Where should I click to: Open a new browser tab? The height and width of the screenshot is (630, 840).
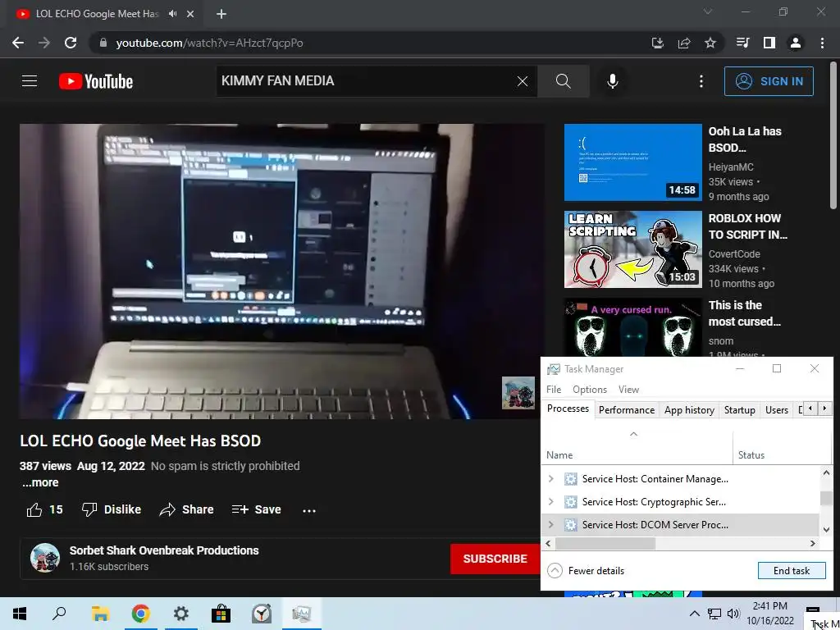click(221, 14)
